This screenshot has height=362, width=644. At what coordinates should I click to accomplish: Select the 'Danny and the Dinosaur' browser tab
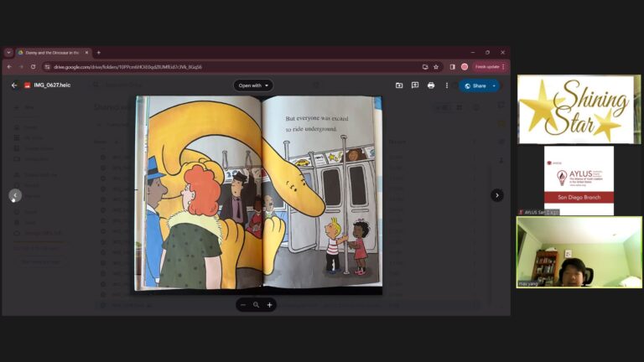click(51, 53)
